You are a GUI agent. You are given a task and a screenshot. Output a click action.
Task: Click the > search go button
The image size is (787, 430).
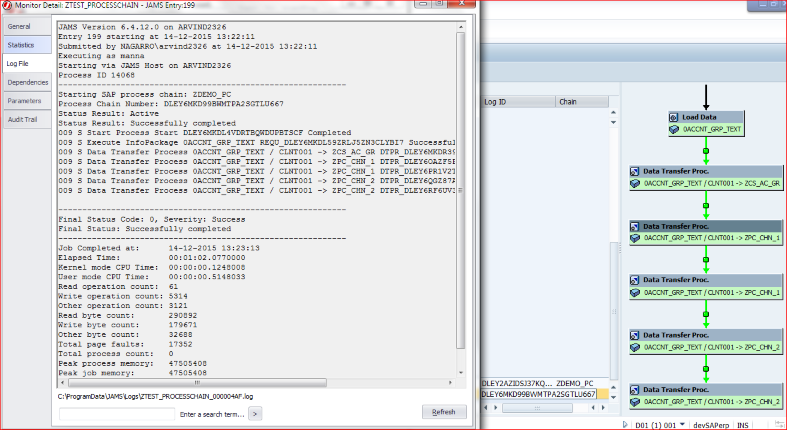click(x=255, y=414)
